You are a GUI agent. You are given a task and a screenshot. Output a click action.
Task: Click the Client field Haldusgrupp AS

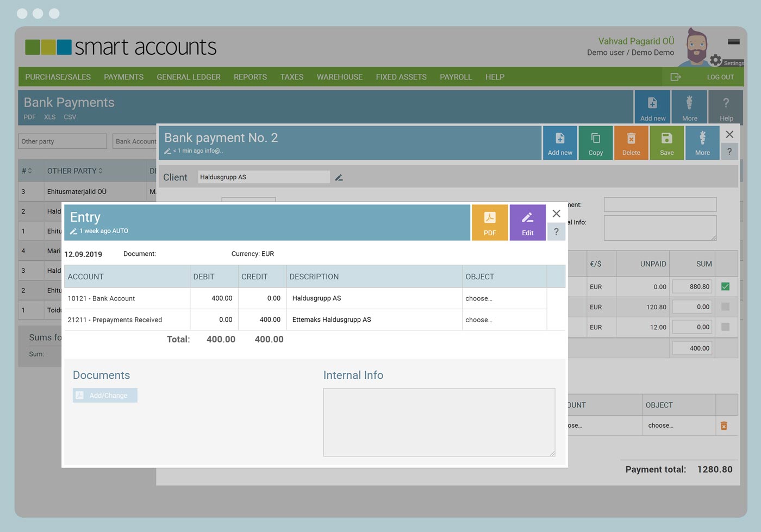point(264,177)
